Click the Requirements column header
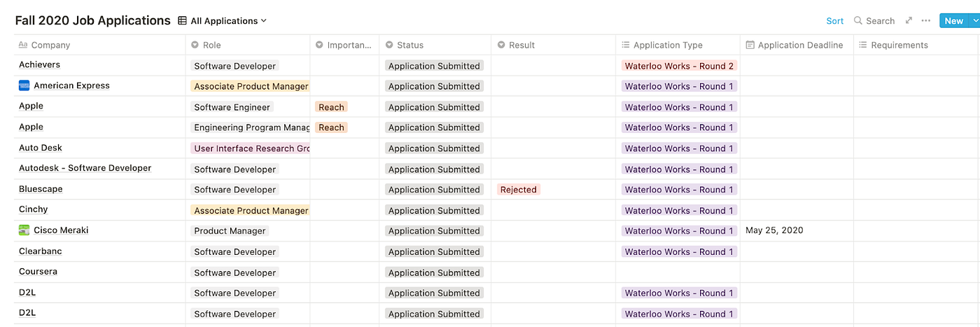The image size is (980, 327). 916,45
